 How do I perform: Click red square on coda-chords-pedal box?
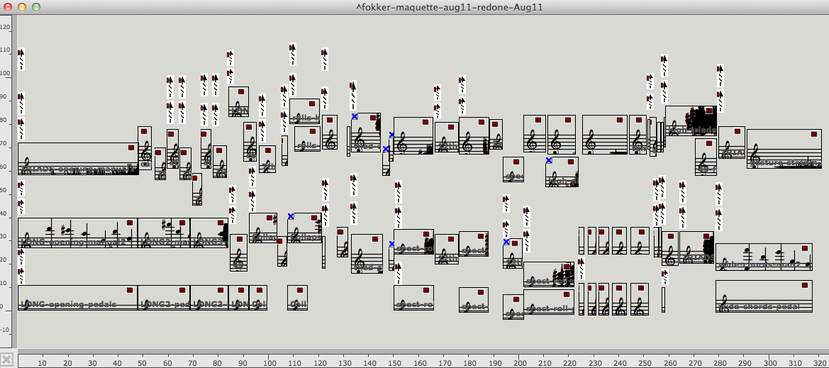(805, 285)
